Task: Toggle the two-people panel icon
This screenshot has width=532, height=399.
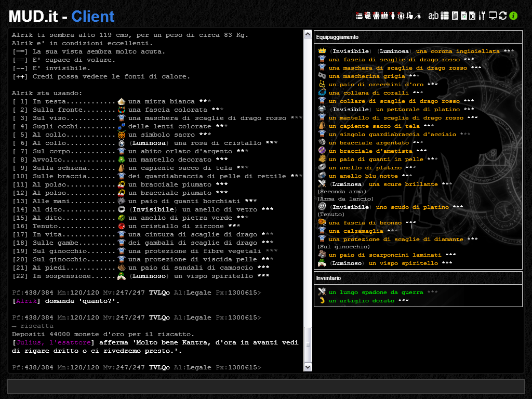Action: coord(376,16)
